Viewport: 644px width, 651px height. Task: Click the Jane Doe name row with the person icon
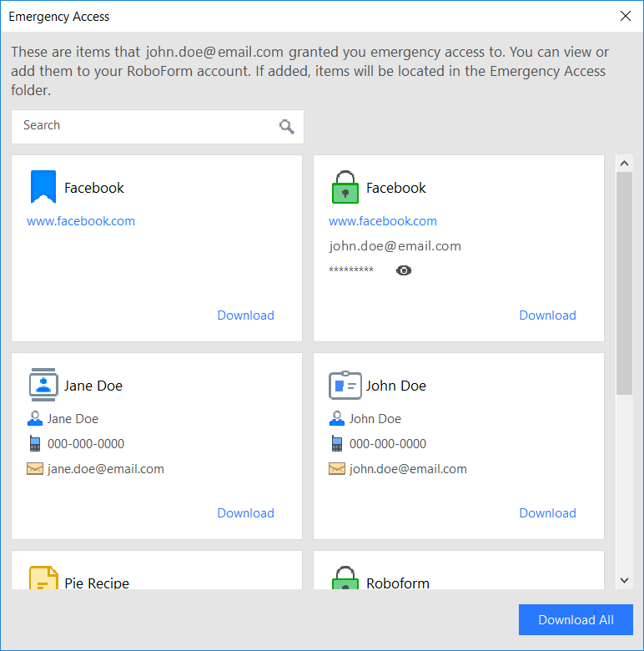pos(63,418)
